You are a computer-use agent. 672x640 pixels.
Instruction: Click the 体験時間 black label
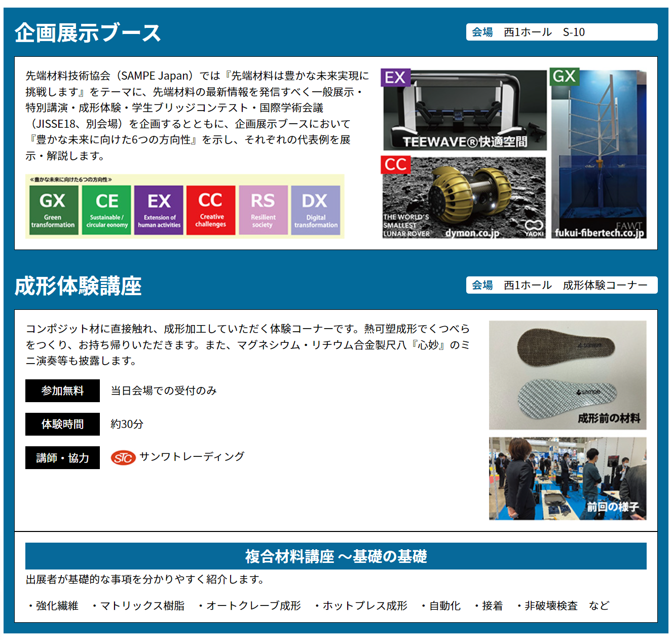pyautogui.click(x=62, y=424)
